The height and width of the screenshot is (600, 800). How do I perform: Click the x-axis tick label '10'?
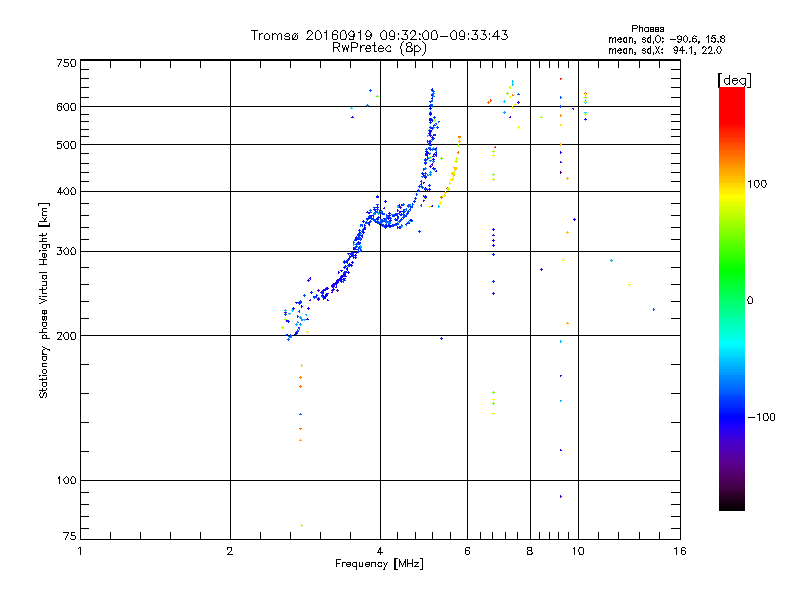[578, 551]
